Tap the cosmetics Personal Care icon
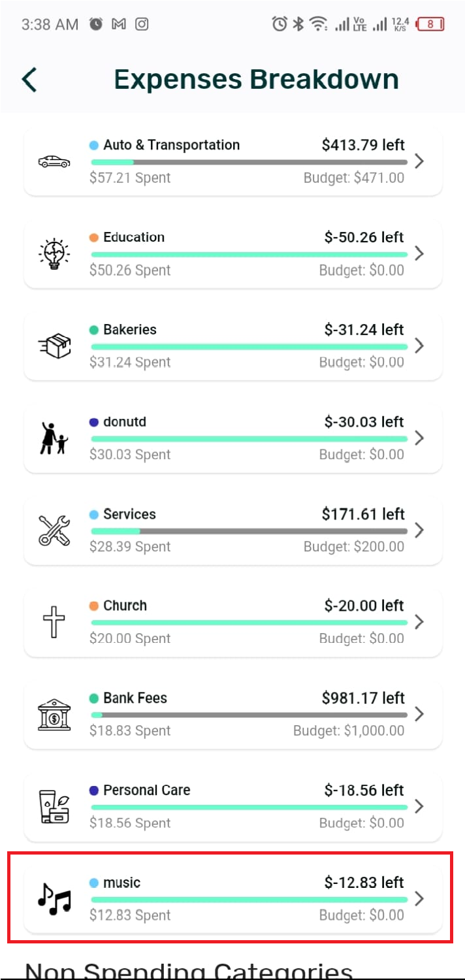The image size is (465, 980). pyautogui.click(x=54, y=806)
